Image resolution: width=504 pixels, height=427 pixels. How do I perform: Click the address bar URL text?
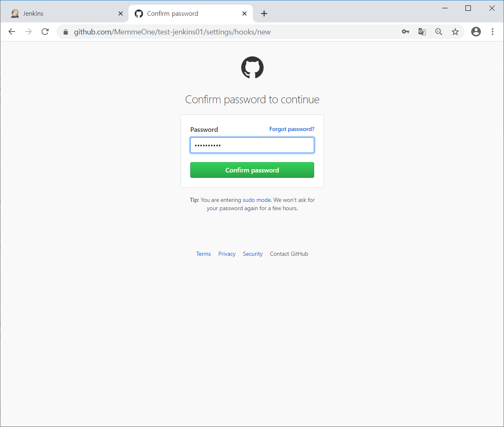click(x=172, y=32)
